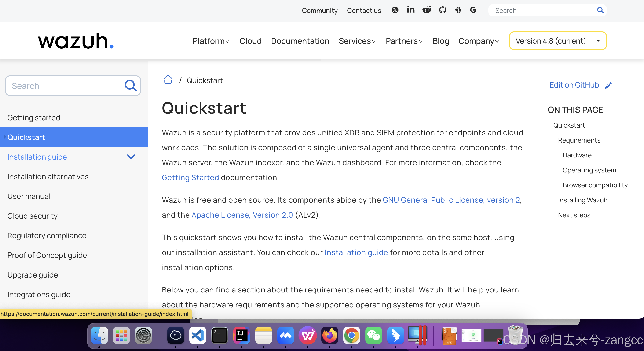The image size is (644, 351).
Task: Expand the Partners menu
Action: [x=404, y=41]
